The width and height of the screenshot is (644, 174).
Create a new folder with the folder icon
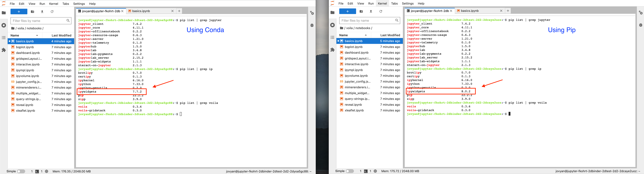click(x=32, y=12)
